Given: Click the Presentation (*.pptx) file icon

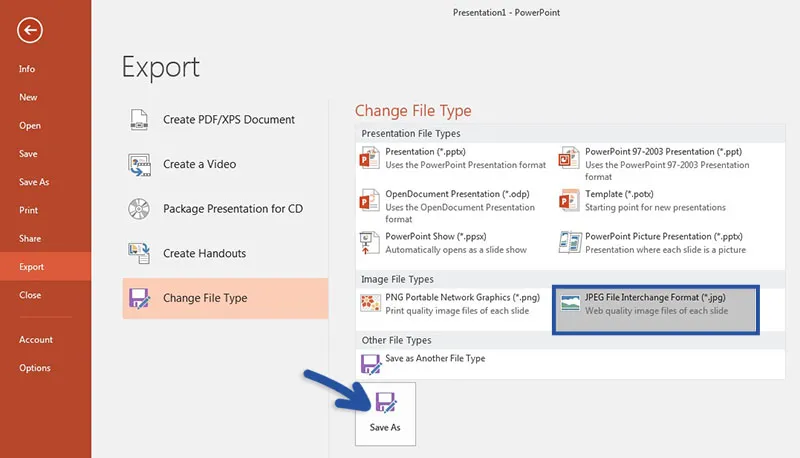Looking at the screenshot, I should point(370,158).
